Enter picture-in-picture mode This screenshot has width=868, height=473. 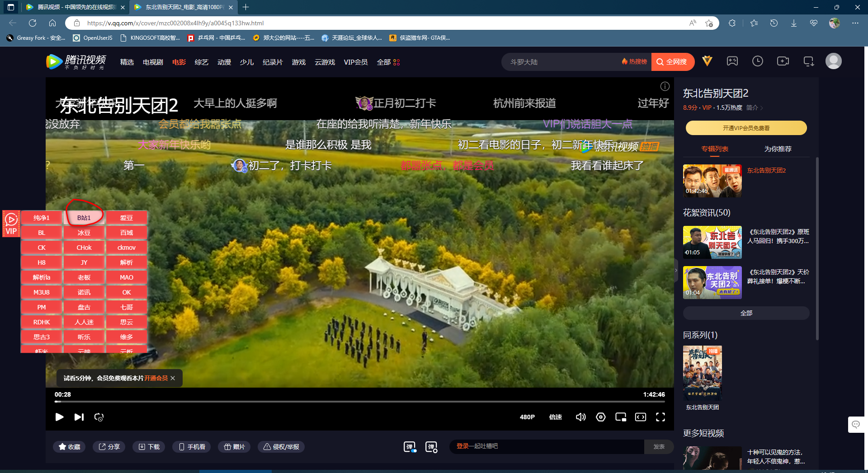[x=621, y=417]
